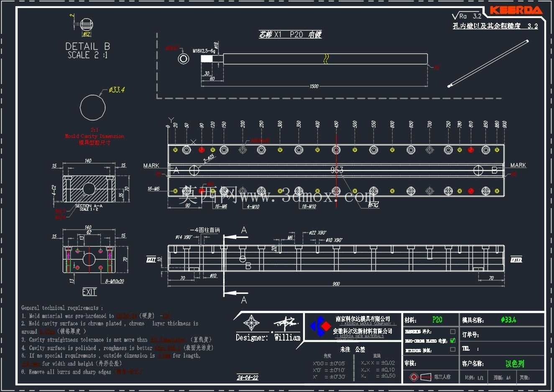Select the diamond star emblem above Designer
The width and height of the screenshot is (554, 392).
point(251,323)
